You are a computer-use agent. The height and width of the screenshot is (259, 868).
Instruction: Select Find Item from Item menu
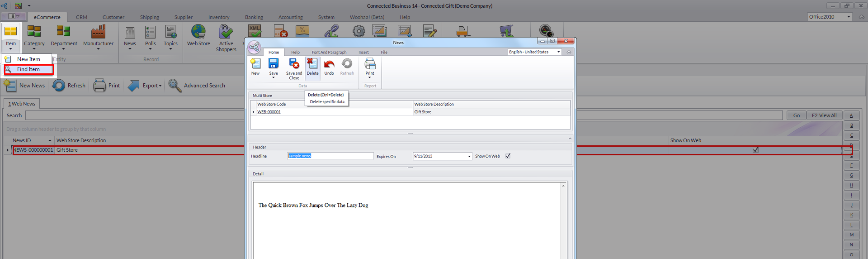pyautogui.click(x=28, y=69)
